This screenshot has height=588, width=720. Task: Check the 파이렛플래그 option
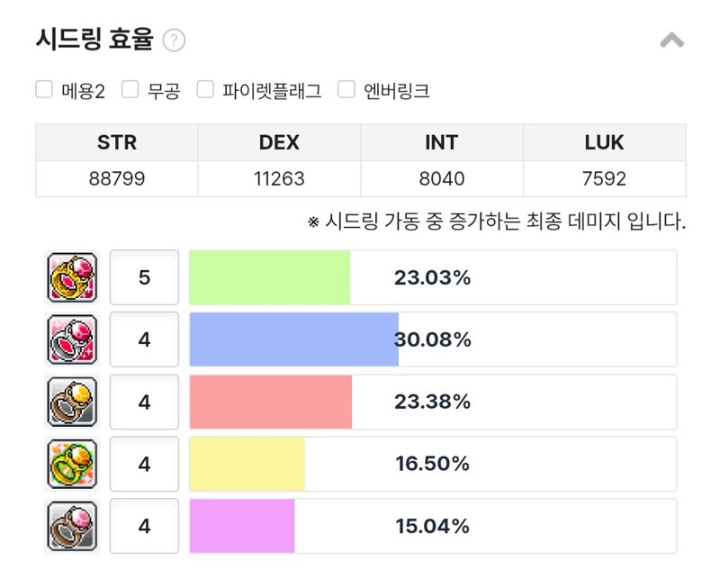tap(205, 89)
